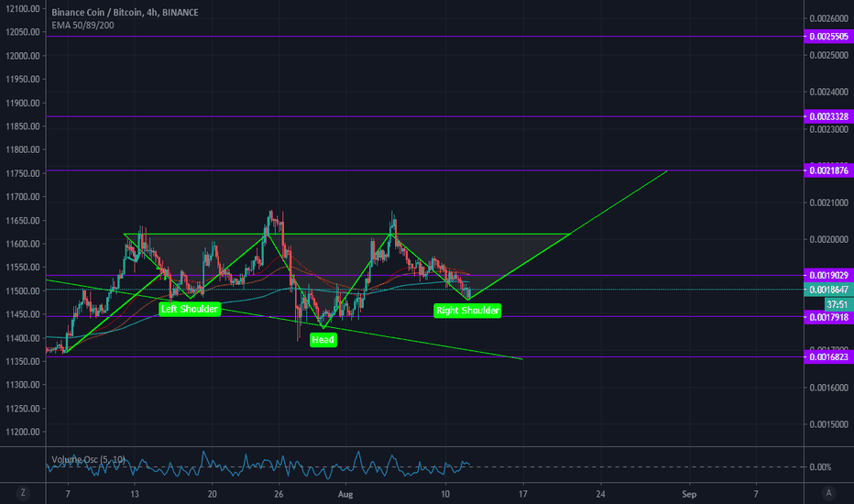Click the Right Shoulder text label
Image resolution: width=854 pixels, height=504 pixels.
tap(467, 311)
